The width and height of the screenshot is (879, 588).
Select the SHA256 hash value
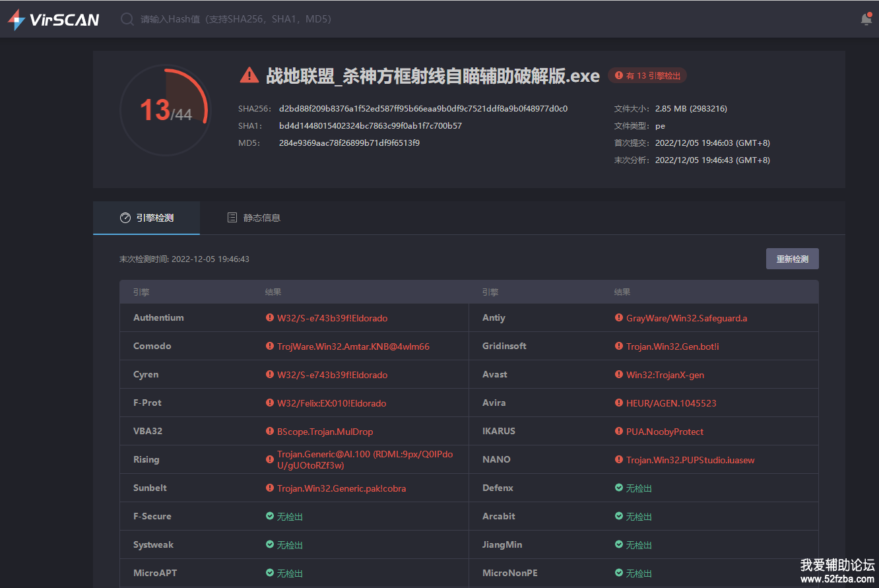(x=423, y=108)
